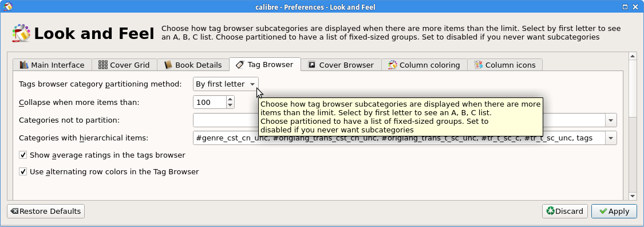Expand Categories with hierarchical items dropdown

click(x=611, y=138)
